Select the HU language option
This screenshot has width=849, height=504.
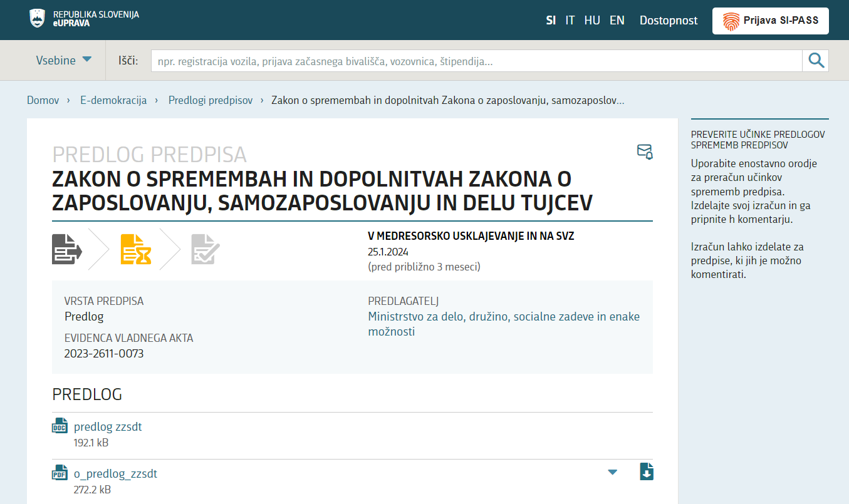click(591, 21)
